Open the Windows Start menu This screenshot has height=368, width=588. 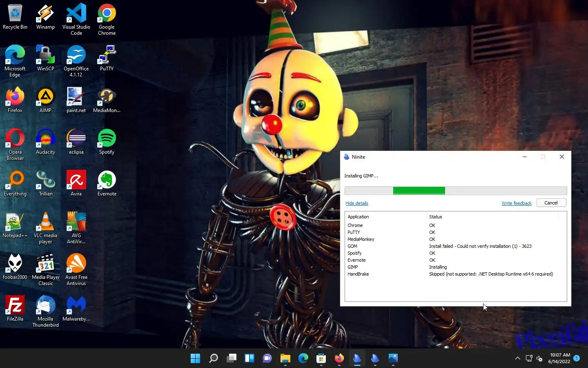195,359
